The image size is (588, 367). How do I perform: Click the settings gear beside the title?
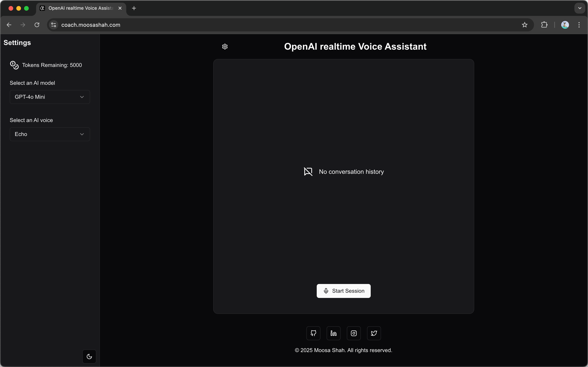click(225, 47)
